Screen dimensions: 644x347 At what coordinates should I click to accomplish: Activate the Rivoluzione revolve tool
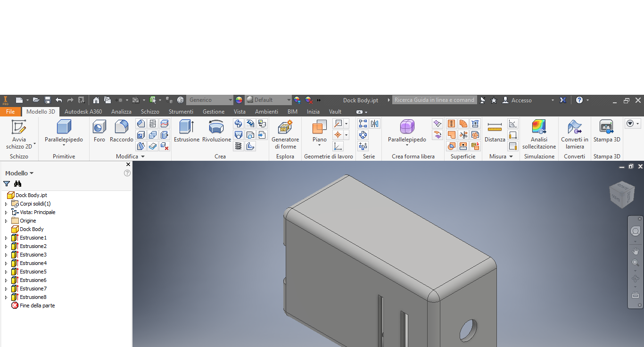(216, 131)
